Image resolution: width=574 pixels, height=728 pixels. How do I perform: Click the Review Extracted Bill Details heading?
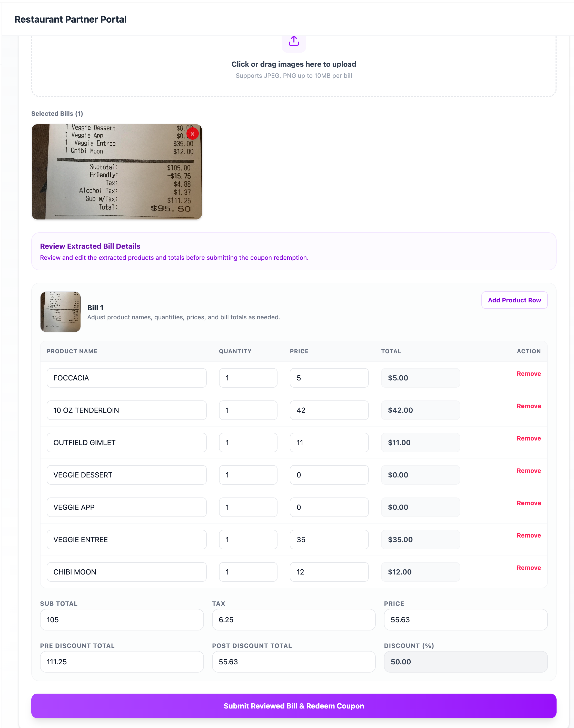pyautogui.click(x=90, y=246)
